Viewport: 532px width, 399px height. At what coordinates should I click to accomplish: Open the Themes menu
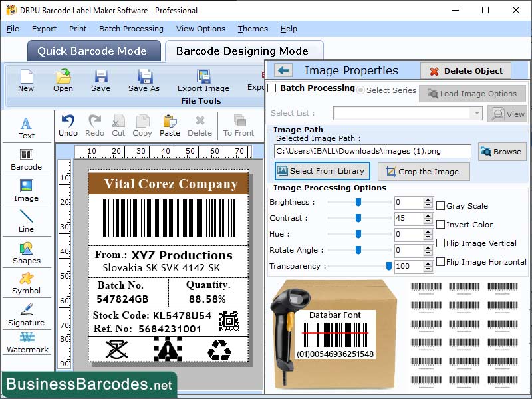click(x=253, y=29)
